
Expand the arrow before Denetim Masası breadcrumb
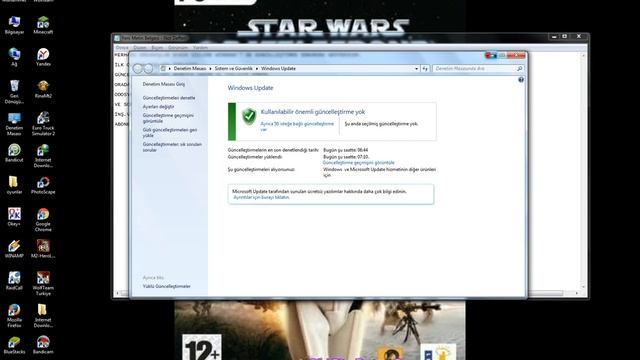[170, 69]
